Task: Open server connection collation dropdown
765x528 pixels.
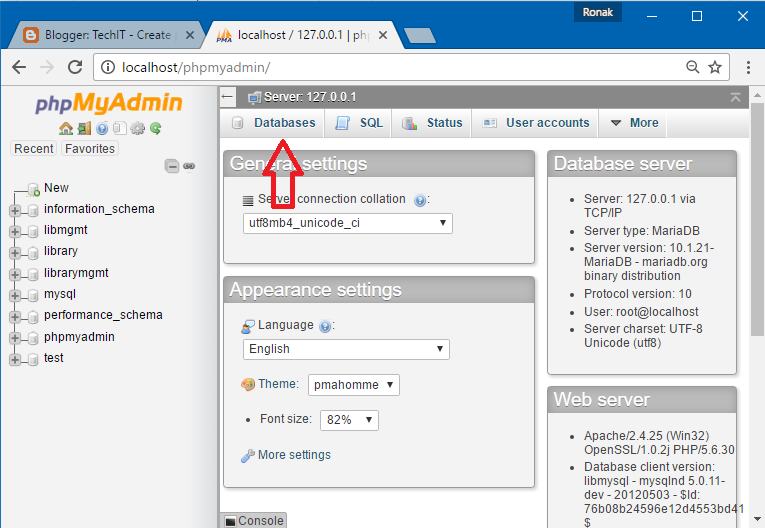Action: (x=348, y=223)
